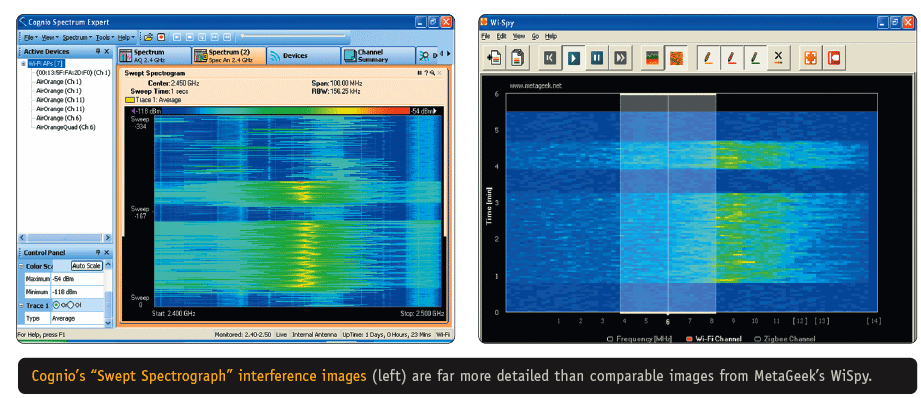921x398 pixels.
Task: Select the Zigbee Channel axis option in Wi-Spy
Action: [784, 339]
